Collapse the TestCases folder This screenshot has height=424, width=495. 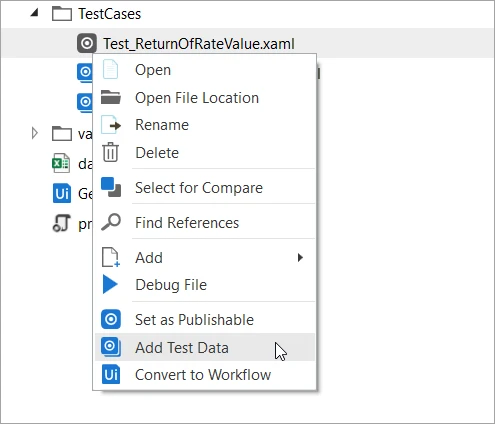tap(34, 13)
